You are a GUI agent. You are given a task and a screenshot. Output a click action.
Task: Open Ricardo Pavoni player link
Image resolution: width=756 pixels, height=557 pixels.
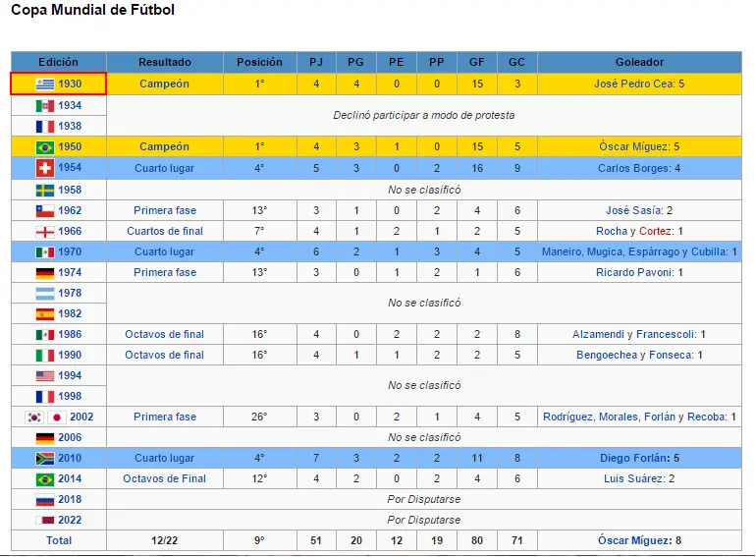click(634, 272)
